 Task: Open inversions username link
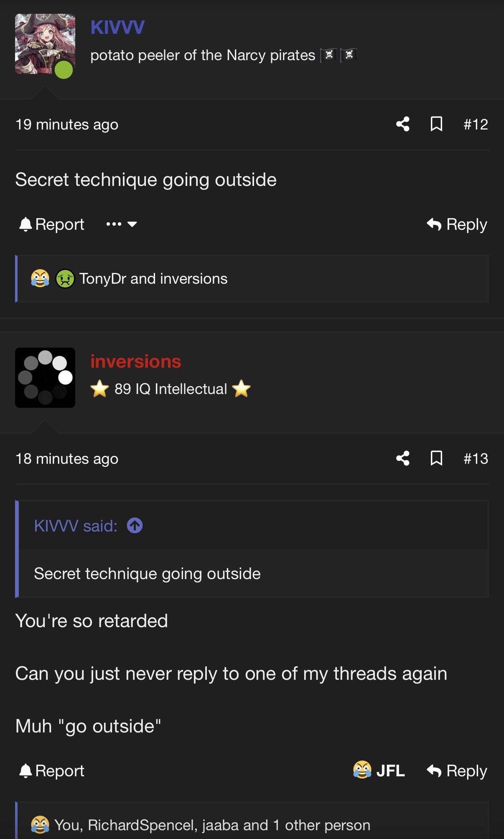[136, 361]
